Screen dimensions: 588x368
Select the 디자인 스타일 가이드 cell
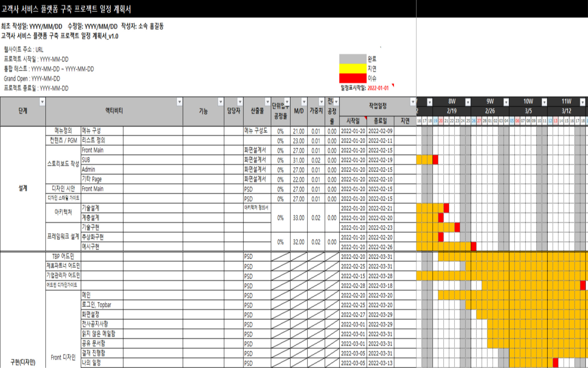click(63, 198)
